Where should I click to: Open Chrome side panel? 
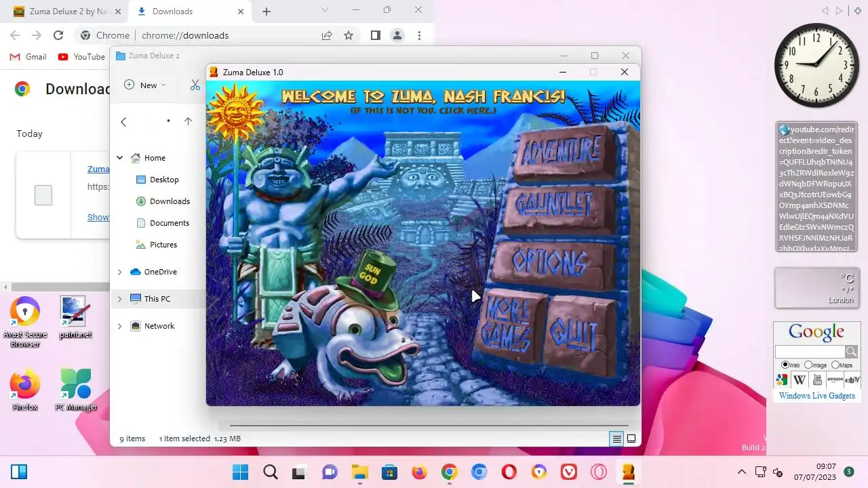point(376,35)
